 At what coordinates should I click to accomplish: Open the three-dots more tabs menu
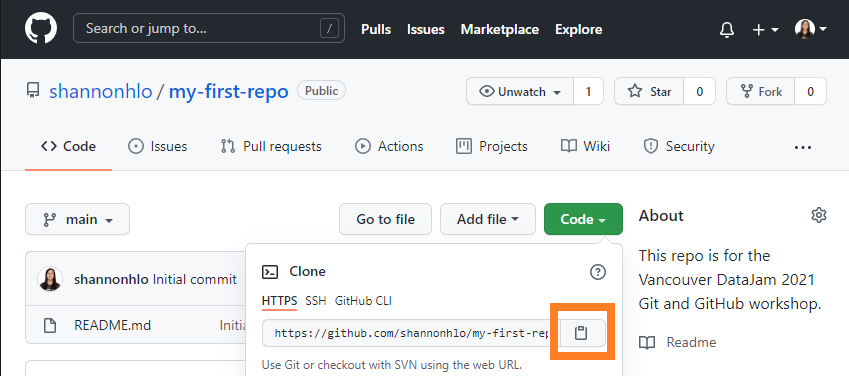(x=803, y=147)
